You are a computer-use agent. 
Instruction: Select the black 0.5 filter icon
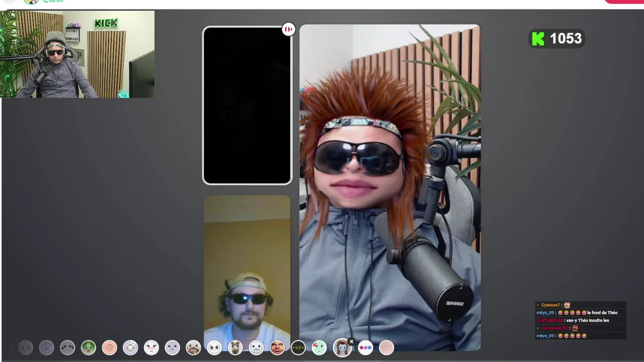click(x=298, y=347)
